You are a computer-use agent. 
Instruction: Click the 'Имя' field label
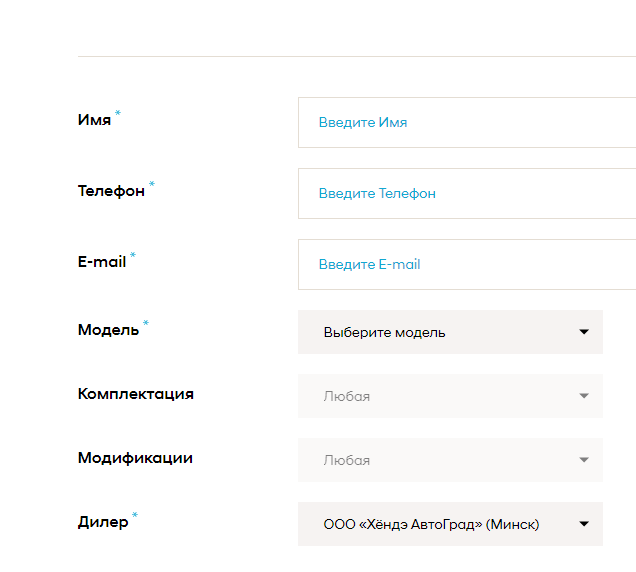coord(95,120)
